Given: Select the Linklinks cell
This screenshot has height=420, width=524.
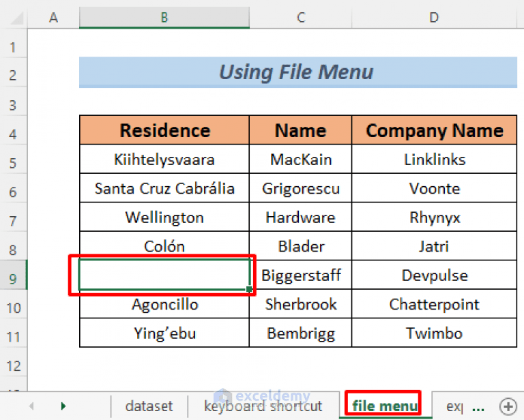Looking at the screenshot, I should point(434,160).
